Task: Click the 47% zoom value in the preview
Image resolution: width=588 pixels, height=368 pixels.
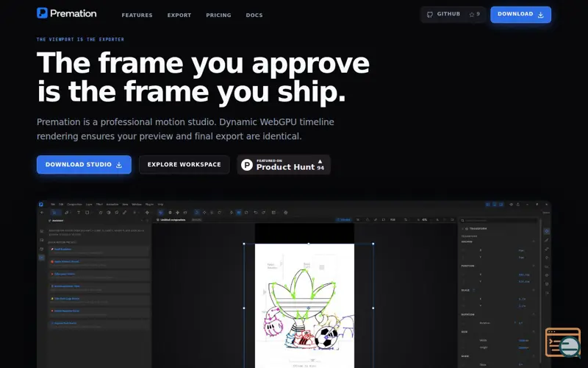Action: 425,219
